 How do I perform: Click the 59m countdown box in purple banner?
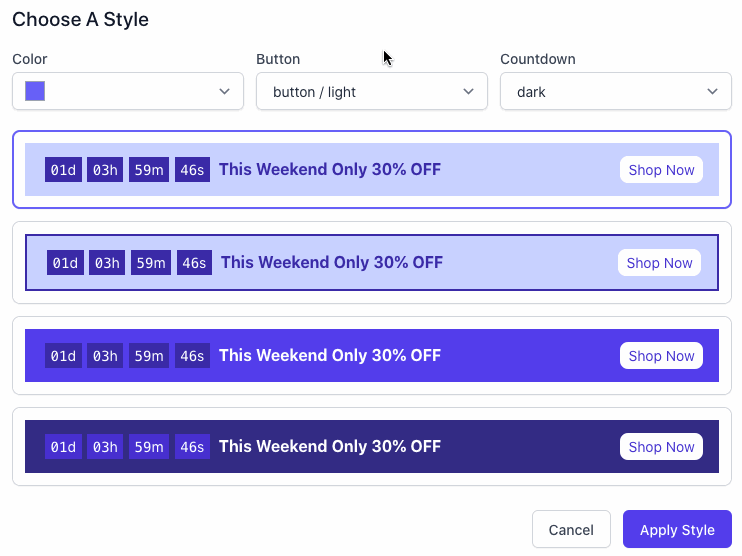click(149, 356)
